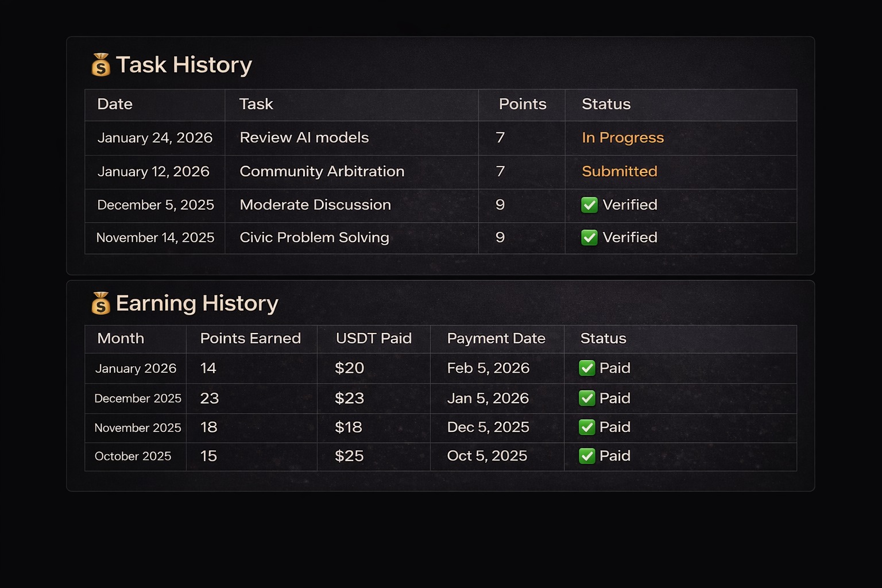This screenshot has height=588, width=882.
Task: Click the Payment Date column header
Action: 496,339
